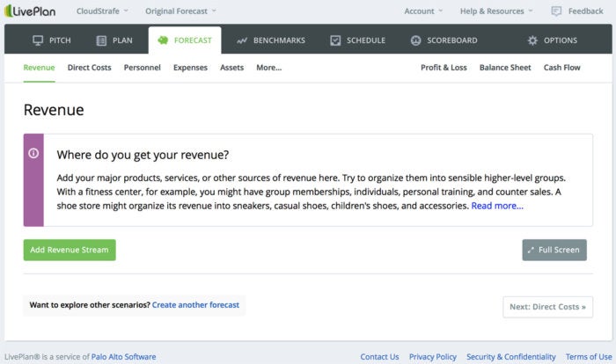This screenshot has height=364, width=616.
Task: Switch to the Direct Costs tab
Action: click(x=89, y=68)
